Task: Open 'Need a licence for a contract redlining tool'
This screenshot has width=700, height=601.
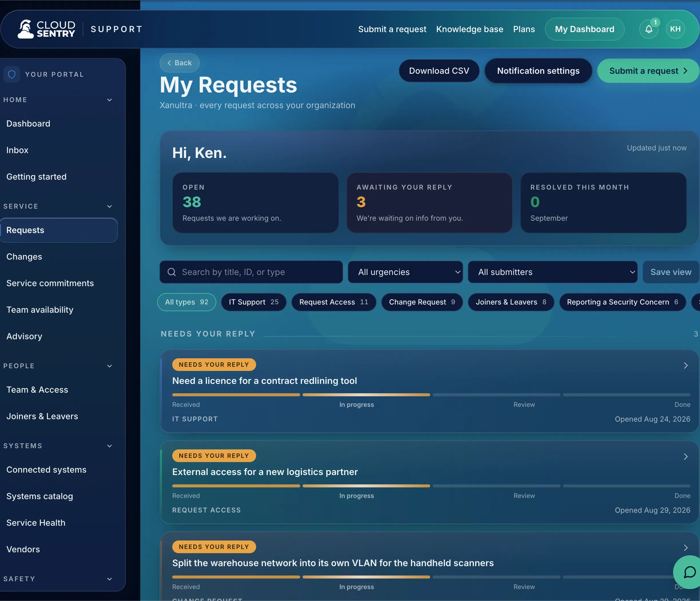Action: coord(264,381)
